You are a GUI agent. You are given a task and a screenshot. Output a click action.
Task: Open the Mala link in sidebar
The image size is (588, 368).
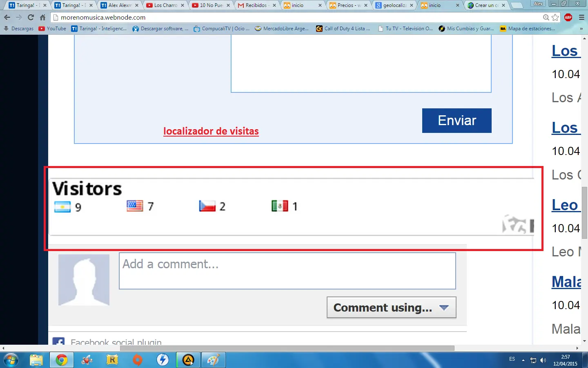(566, 282)
